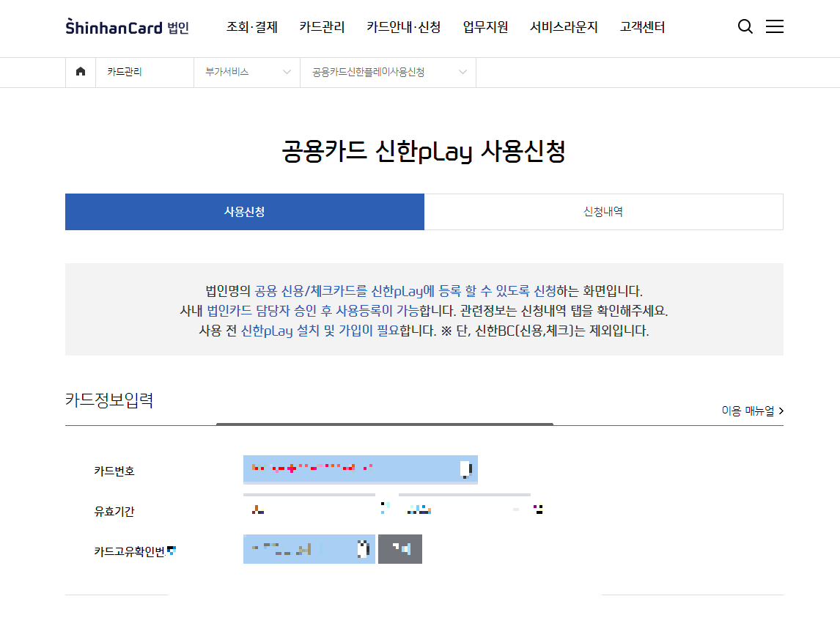Click the help icon beside 카드고유확인번호 label

(172, 550)
